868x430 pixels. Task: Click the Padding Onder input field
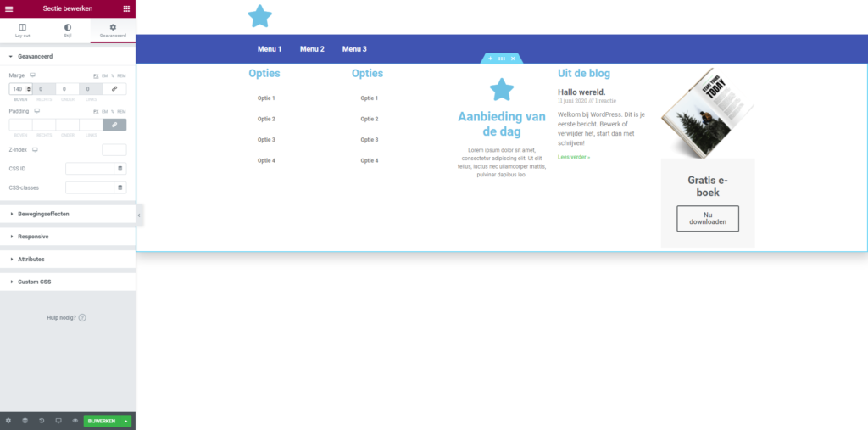click(68, 125)
